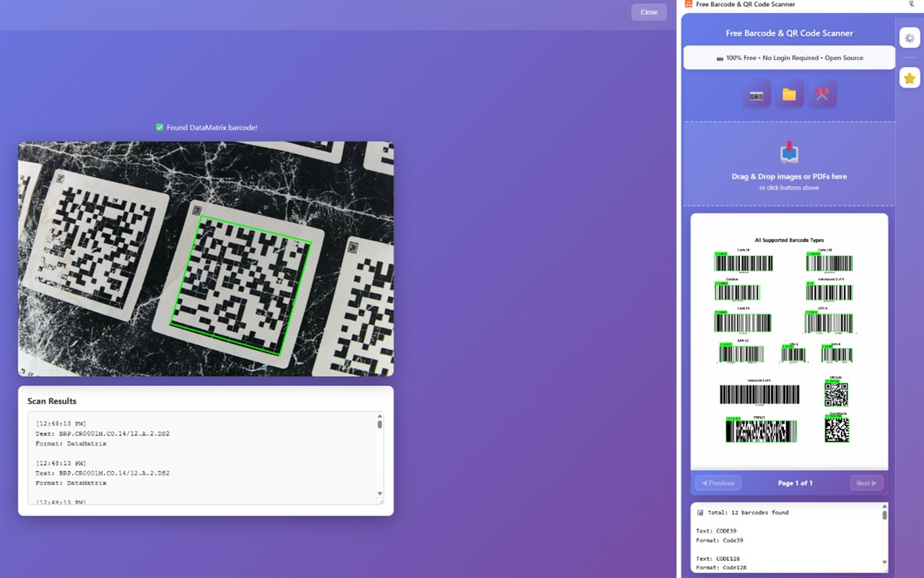This screenshot has height=578, width=924.
Task: Click 'Found DataMatrix barcode!' status text
Action: coord(212,127)
